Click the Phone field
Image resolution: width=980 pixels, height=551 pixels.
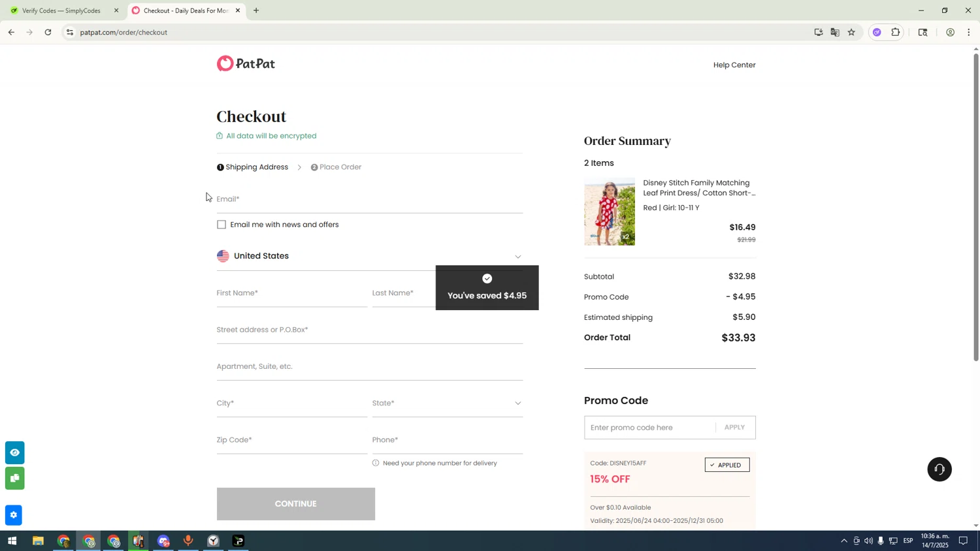click(448, 441)
